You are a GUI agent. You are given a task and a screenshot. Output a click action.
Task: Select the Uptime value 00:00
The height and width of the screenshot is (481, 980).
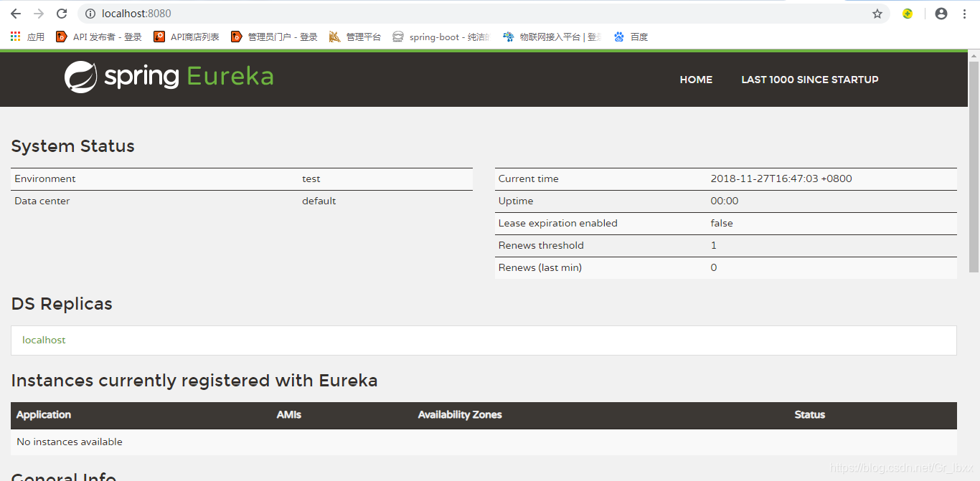pos(725,201)
